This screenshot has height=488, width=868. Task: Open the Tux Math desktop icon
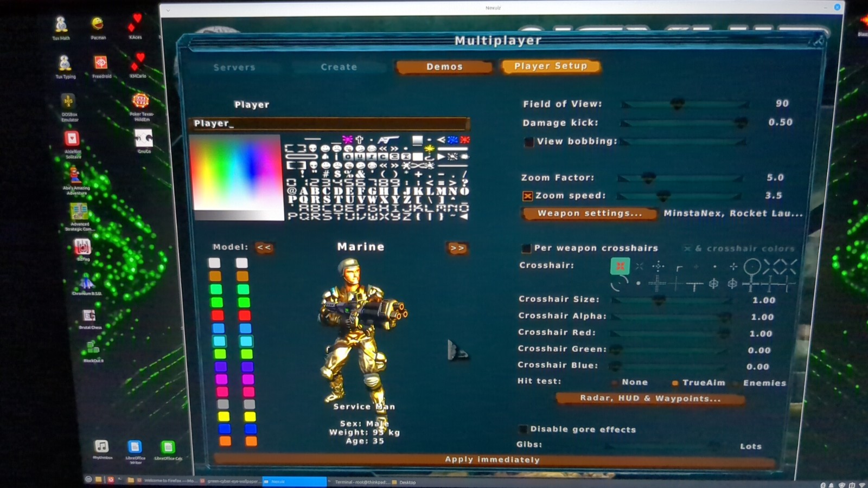61,28
